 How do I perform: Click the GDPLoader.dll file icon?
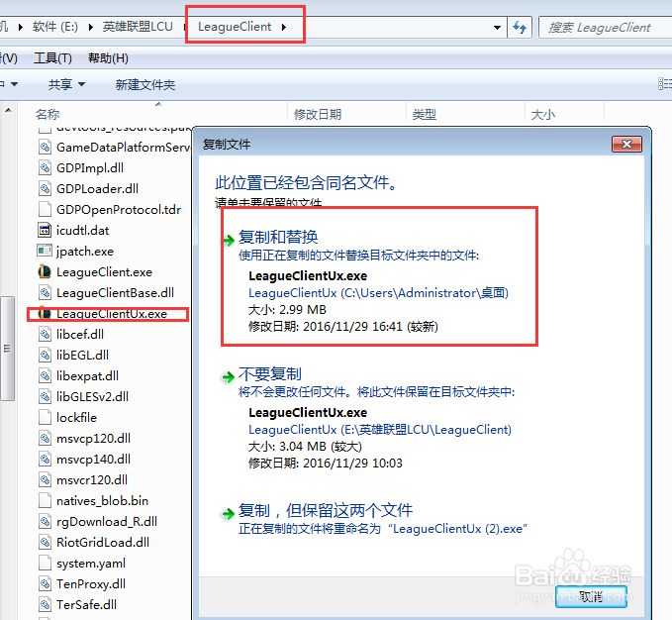pyautogui.click(x=45, y=188)
